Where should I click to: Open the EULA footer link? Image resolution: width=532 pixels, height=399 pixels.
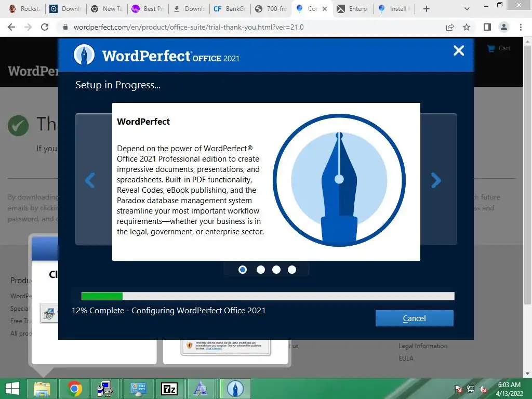point(406,358)
